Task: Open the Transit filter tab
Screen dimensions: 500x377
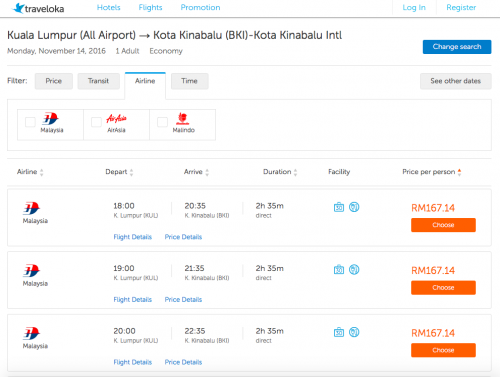Action: click(98, 81)
